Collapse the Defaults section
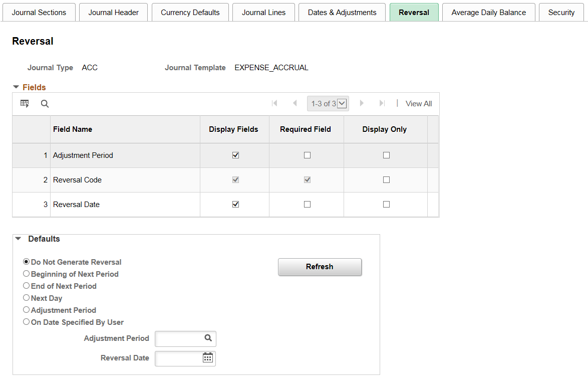The width and height of the screenshot is (588, 379). coord(18,239)
